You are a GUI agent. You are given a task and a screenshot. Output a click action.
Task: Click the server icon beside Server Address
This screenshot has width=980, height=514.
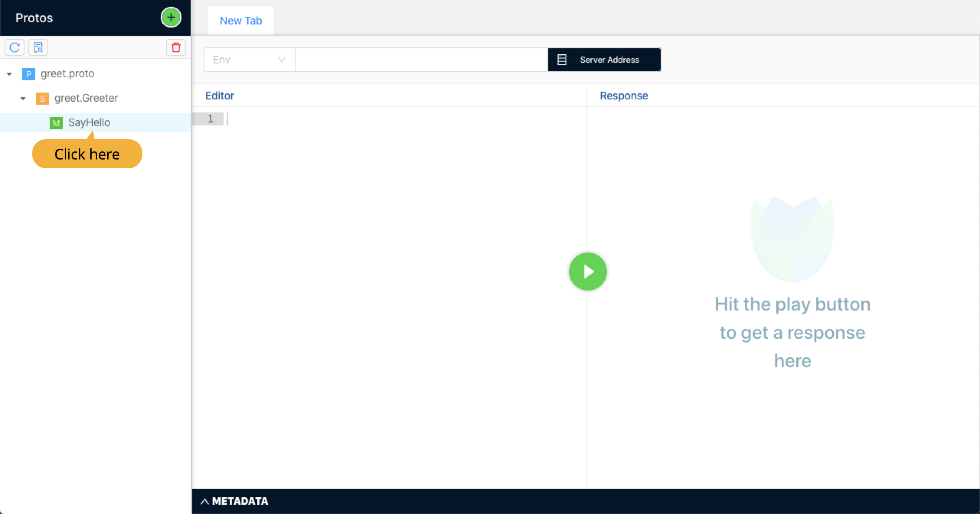coord(562,60)
